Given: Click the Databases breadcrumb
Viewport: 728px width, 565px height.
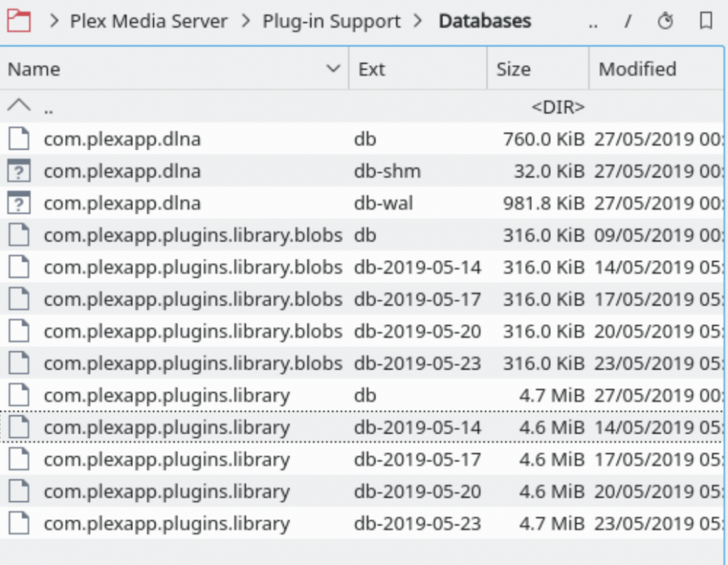Looking at the screenshot, I should coord(485,21).
